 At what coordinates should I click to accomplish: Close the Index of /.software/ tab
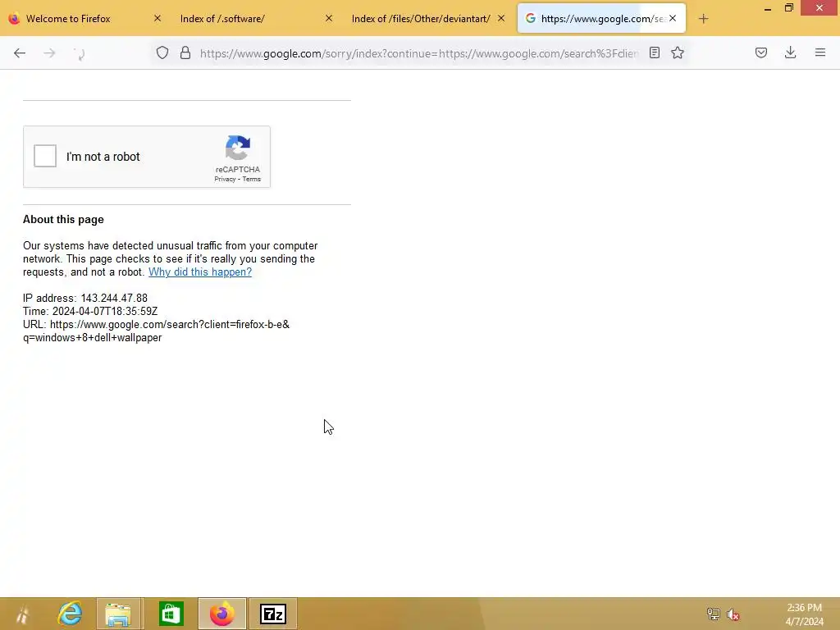(x=329, y=18)
